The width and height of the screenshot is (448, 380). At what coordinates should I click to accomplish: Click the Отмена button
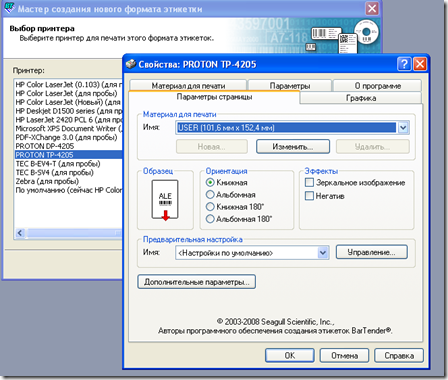(x=344, y=355)
